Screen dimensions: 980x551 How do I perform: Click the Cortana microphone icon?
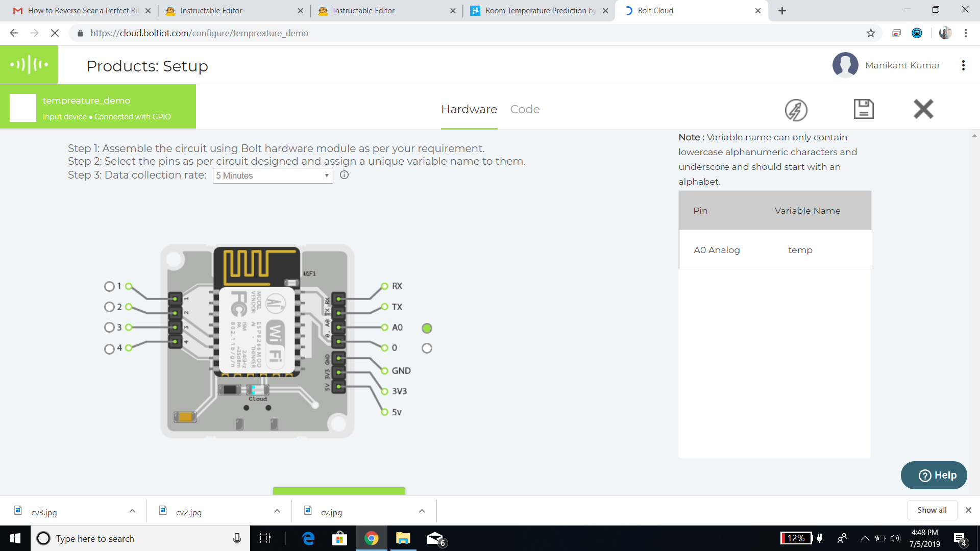237,538
